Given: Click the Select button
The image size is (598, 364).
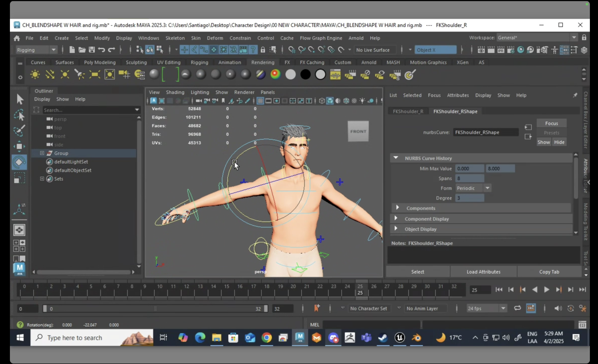Looking at the screenshot, I should [417, 272].
